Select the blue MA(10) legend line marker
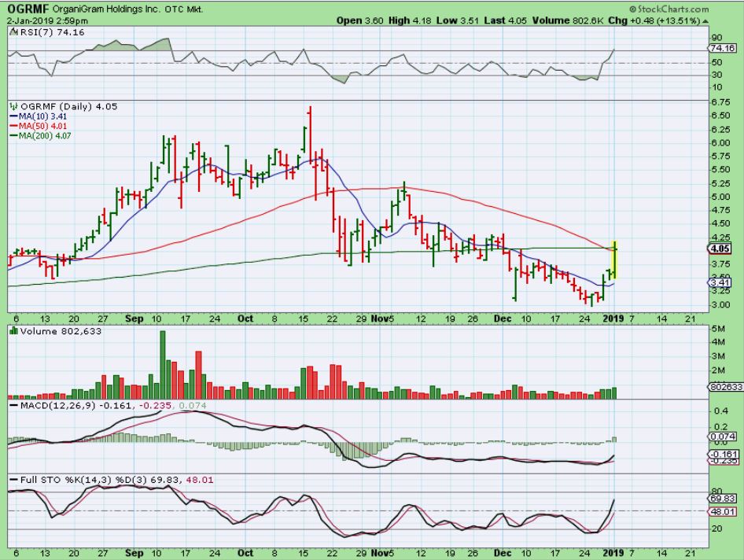 pos(13,115)
